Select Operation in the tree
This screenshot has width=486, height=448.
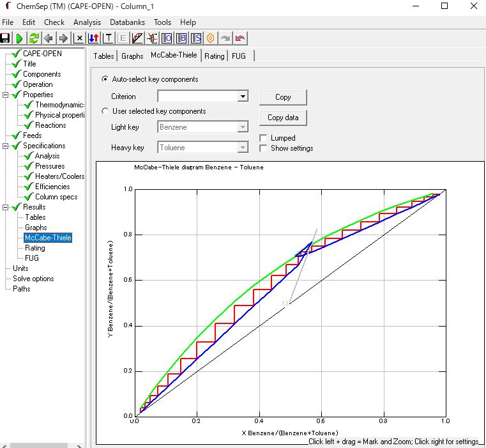point(38,84)
